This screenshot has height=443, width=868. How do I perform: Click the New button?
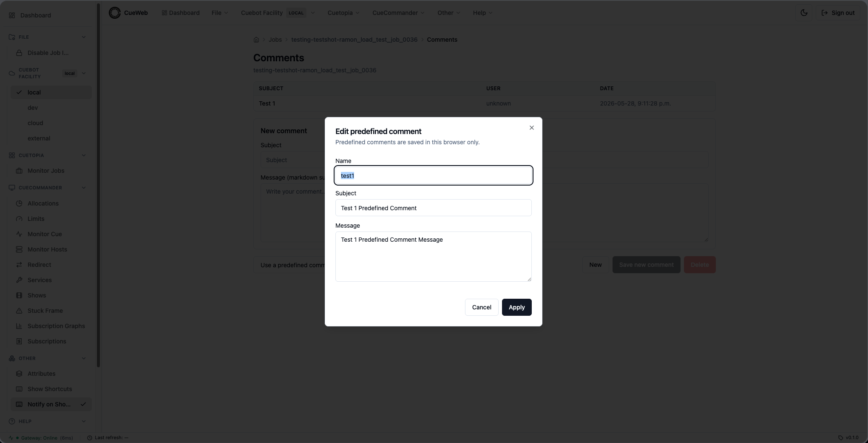tap(595, 265)
